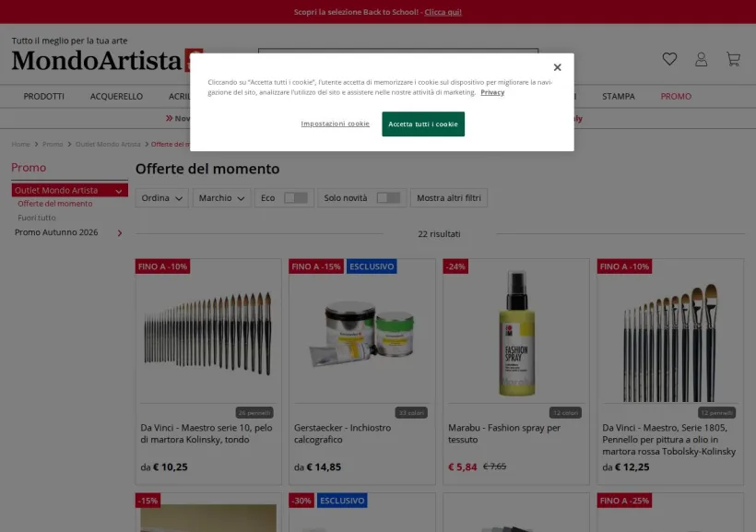Click the '26 pennelli' badge
Viewport: 756px width, 532px height.
point(254,413)
